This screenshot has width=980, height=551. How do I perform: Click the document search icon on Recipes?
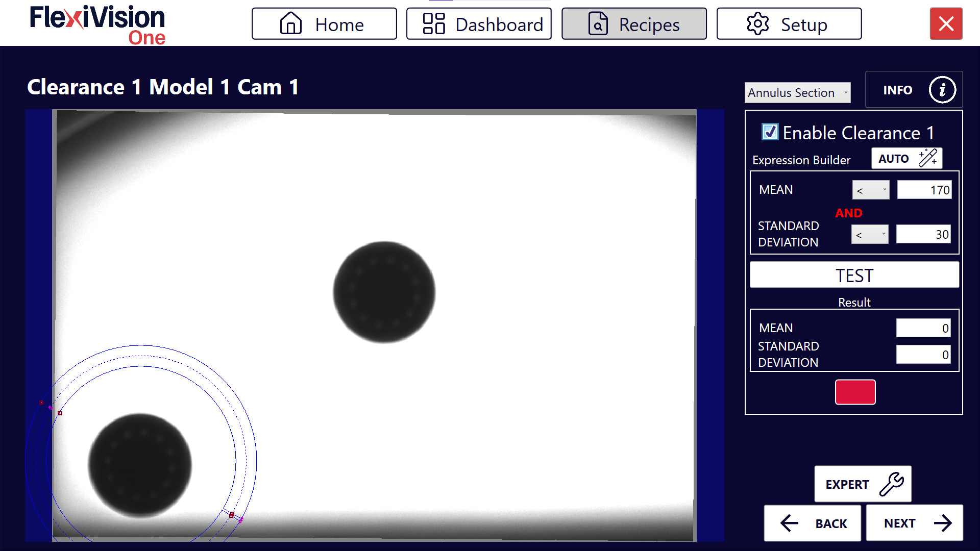598,23
